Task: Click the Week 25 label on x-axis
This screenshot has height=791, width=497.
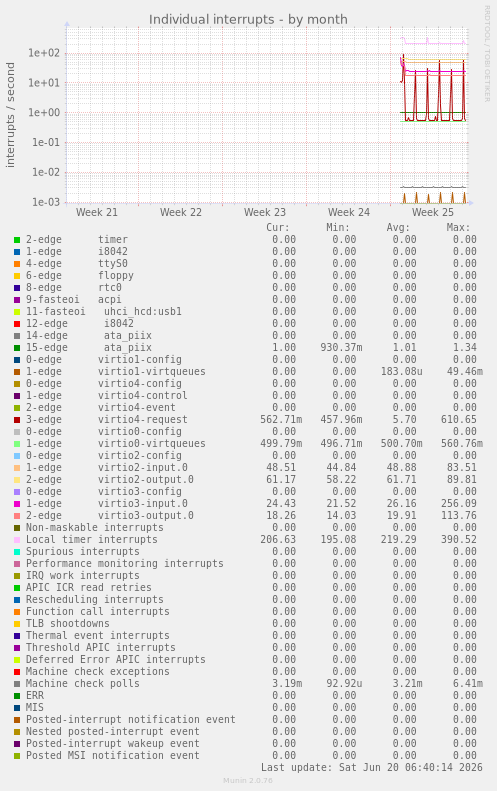Action: click(x=433, y=212)
